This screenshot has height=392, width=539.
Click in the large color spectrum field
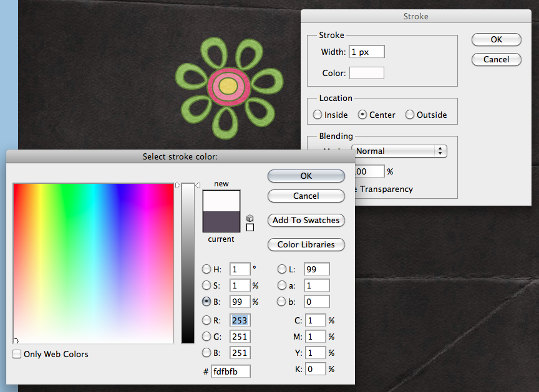pyautogui.click(x=94, y=263)
